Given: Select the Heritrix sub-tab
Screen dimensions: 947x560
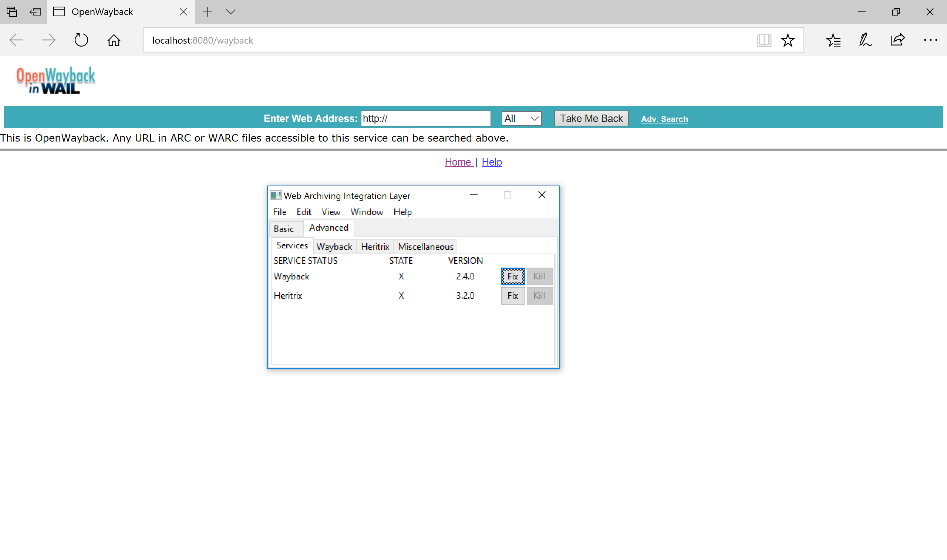Looking at the screenshot, I should tap(375, 247).
